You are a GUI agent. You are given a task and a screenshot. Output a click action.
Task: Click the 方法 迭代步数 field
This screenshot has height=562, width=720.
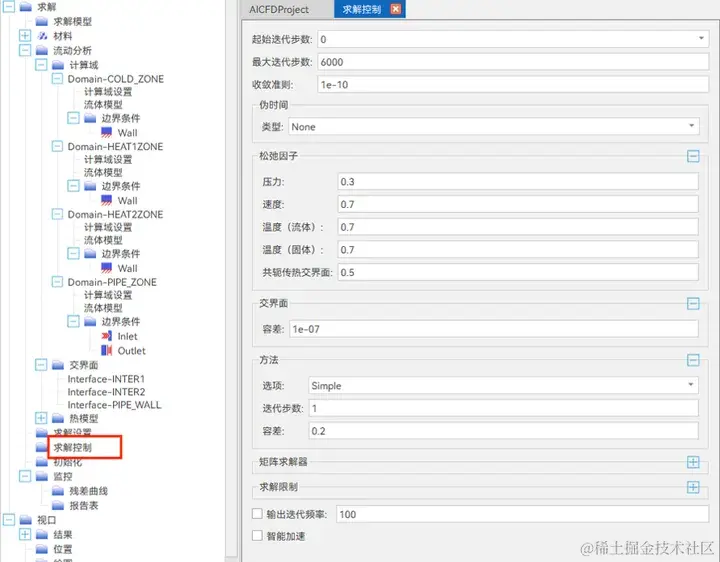[x=503, y=408]
